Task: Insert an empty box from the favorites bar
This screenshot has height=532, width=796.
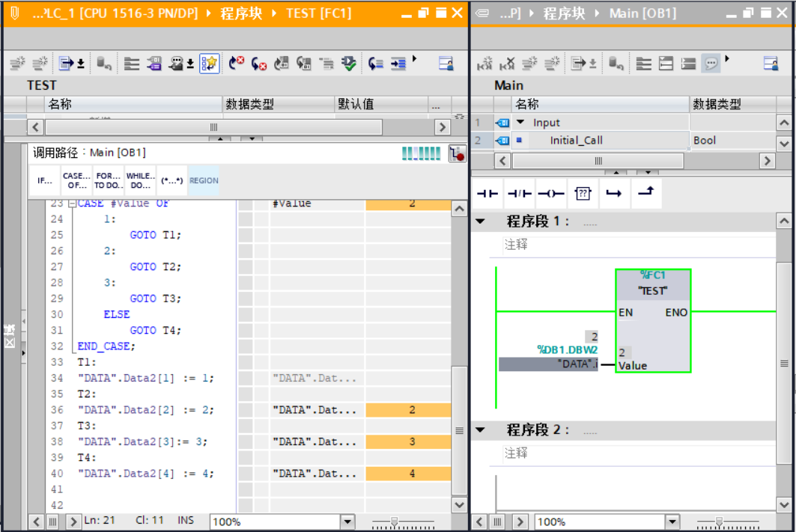Action: [x=583, y=193]
